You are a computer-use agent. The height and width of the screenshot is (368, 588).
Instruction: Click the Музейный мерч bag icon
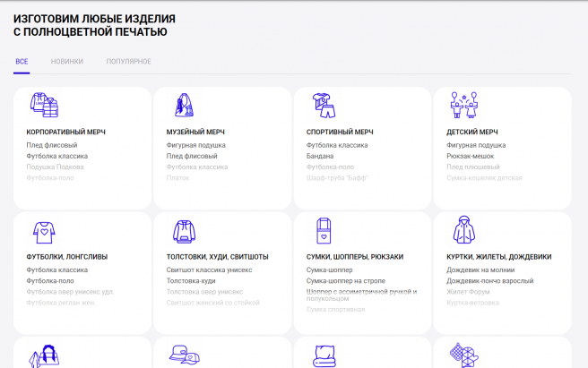[x=184, y=105]
